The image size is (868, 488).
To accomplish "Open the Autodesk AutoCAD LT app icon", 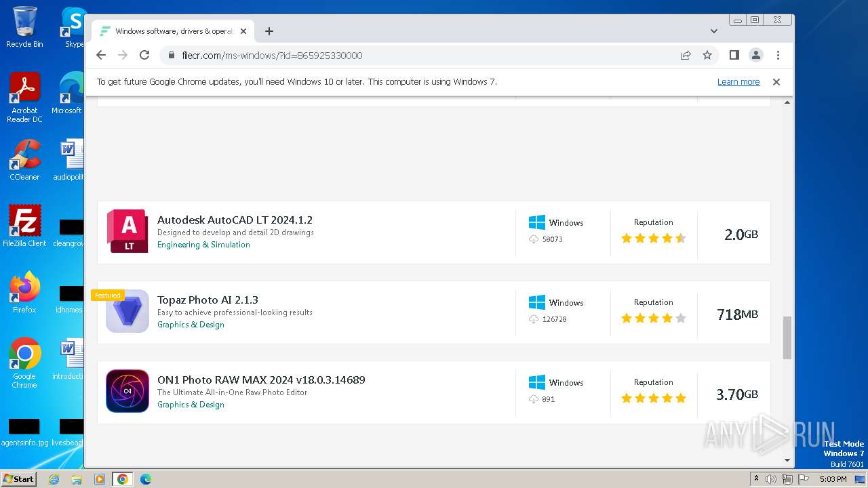I will click(127, 231).
